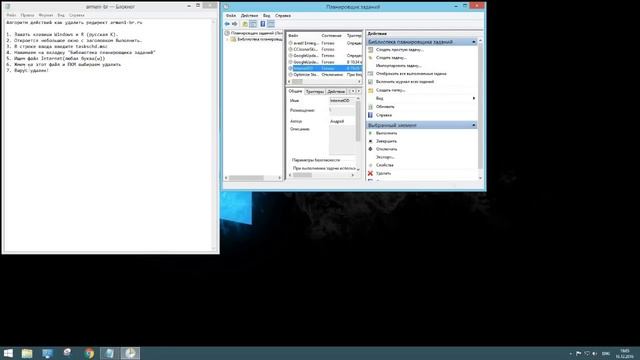Click Выполнить for selected task
The image size is (640, 360).
point(386,133)
